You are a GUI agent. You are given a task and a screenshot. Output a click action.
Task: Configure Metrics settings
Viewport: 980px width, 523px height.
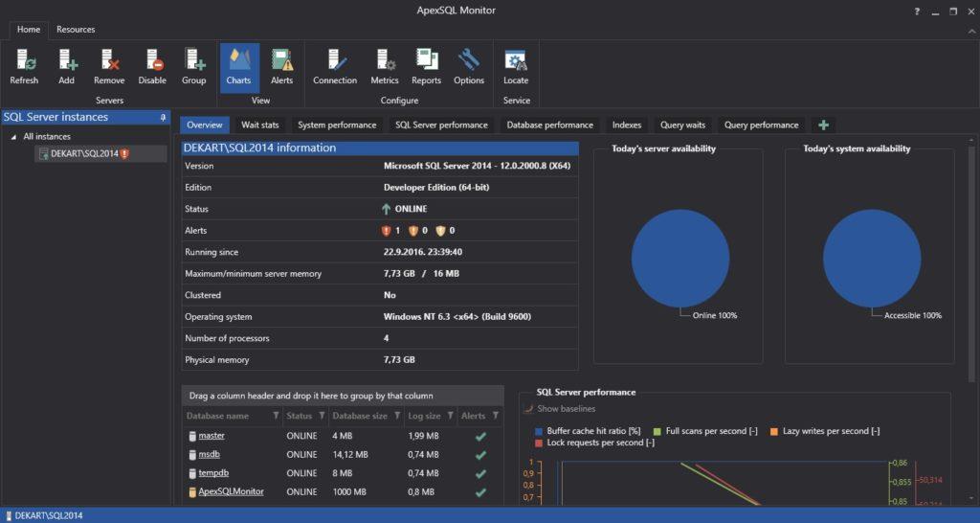click(x=385, y=68)
